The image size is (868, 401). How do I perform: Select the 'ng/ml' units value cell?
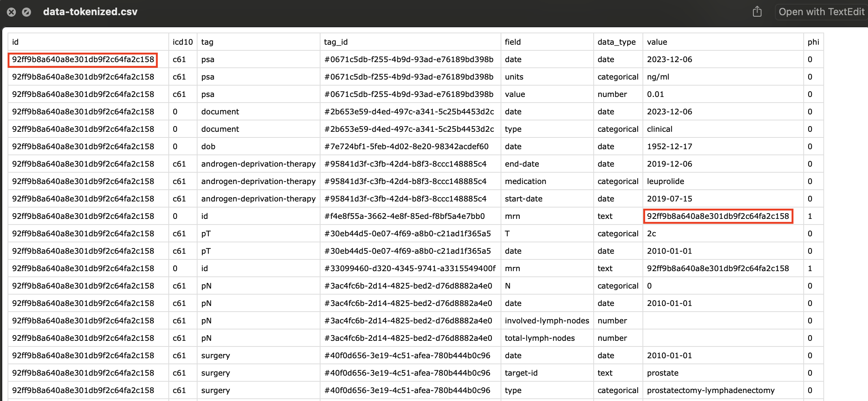[658, 77]
